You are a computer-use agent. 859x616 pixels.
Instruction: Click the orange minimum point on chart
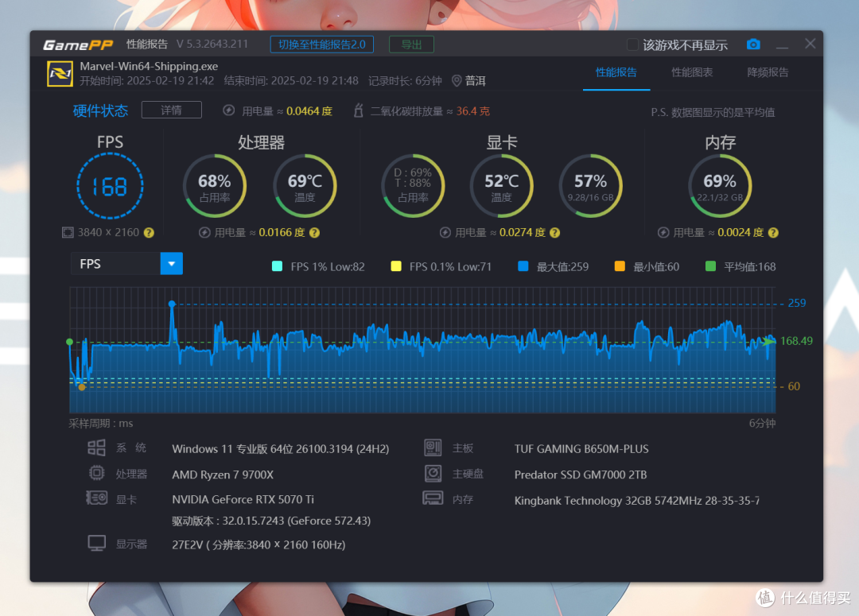(82, 387)
